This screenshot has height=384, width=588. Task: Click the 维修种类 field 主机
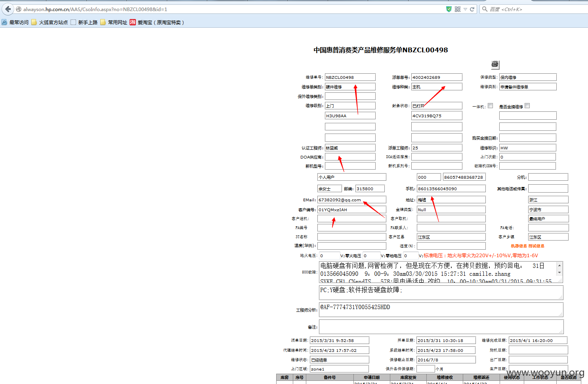click(x=437, y=87)
